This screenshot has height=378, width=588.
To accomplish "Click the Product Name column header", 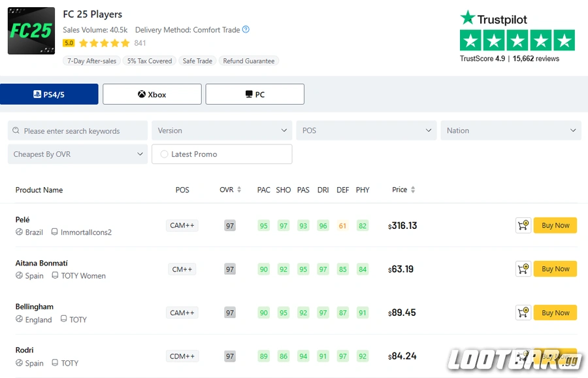I will (x=39, y=190).
